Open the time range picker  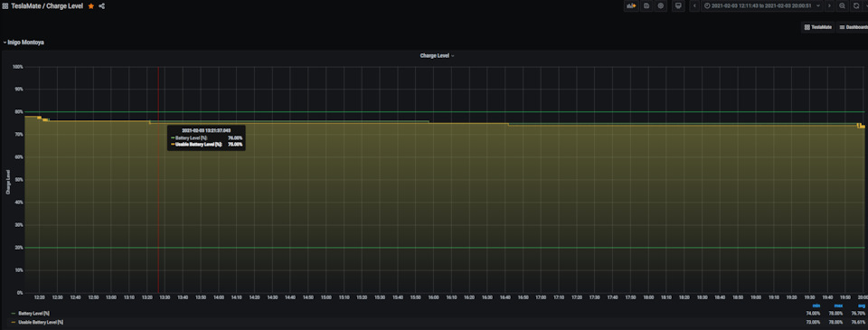pos(761,5)
